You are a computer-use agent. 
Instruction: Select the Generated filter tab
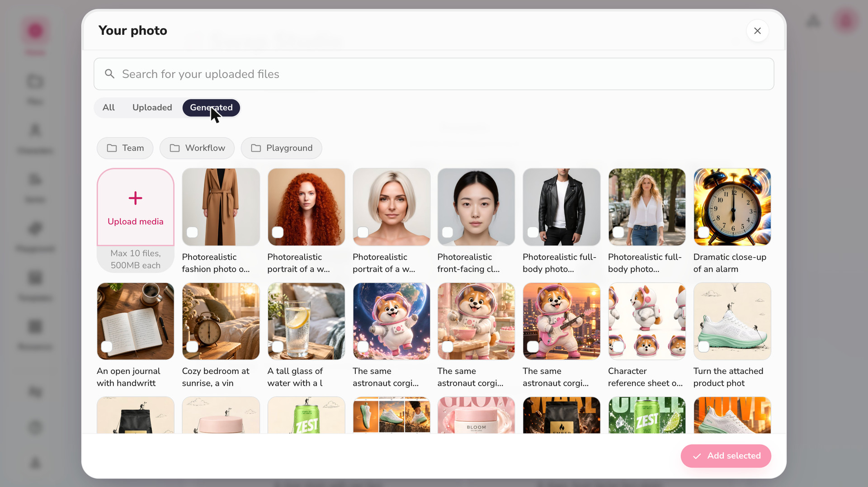(211, 108)
